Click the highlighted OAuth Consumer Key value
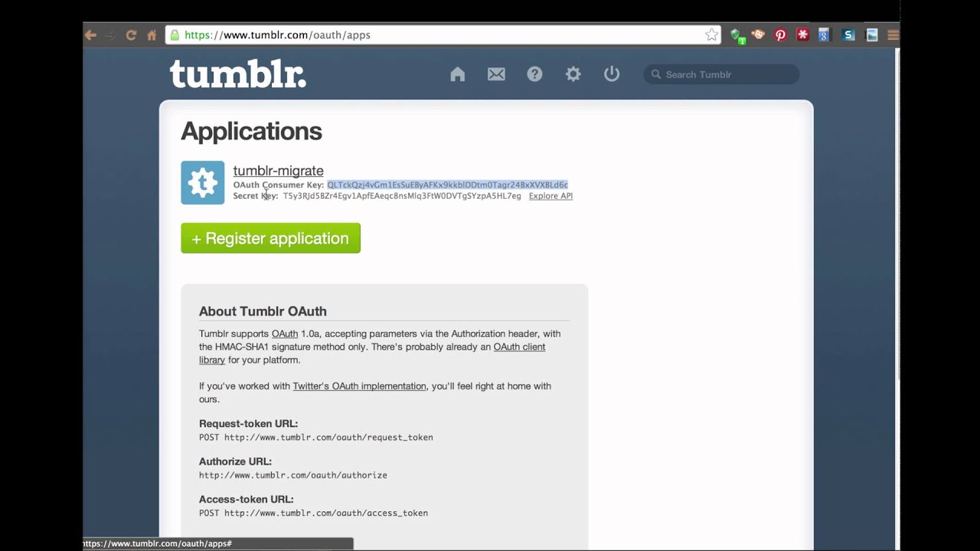Image resolution: width=980 pixels, height=551 pixels. point(447,184)
